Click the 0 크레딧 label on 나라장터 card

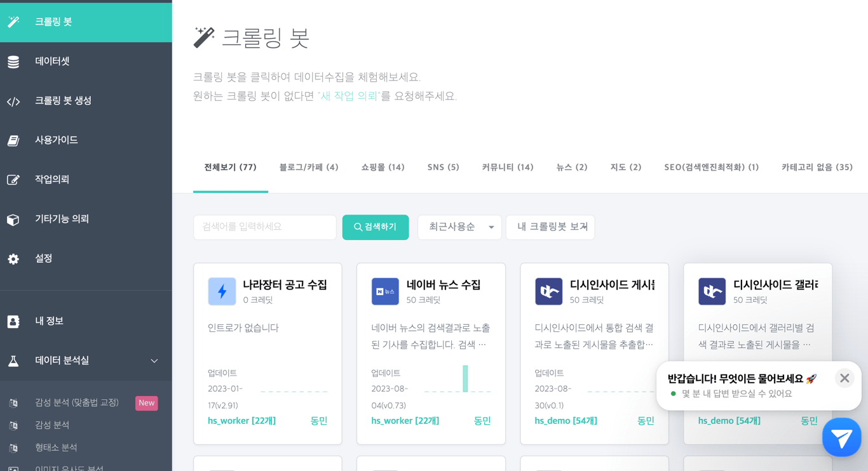pos(258,300)
